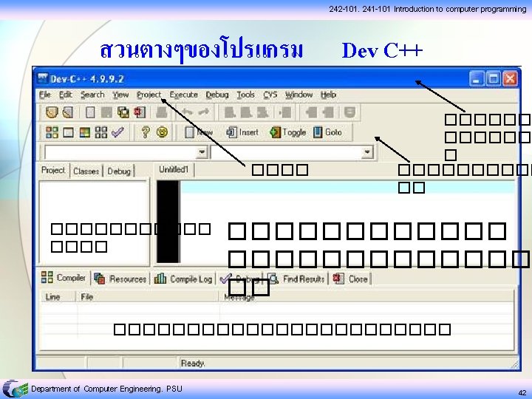532x399 pixels.
Task: Click the greyed Remove from Project icon
Action: pyautogui.click(x=328, y=112)
